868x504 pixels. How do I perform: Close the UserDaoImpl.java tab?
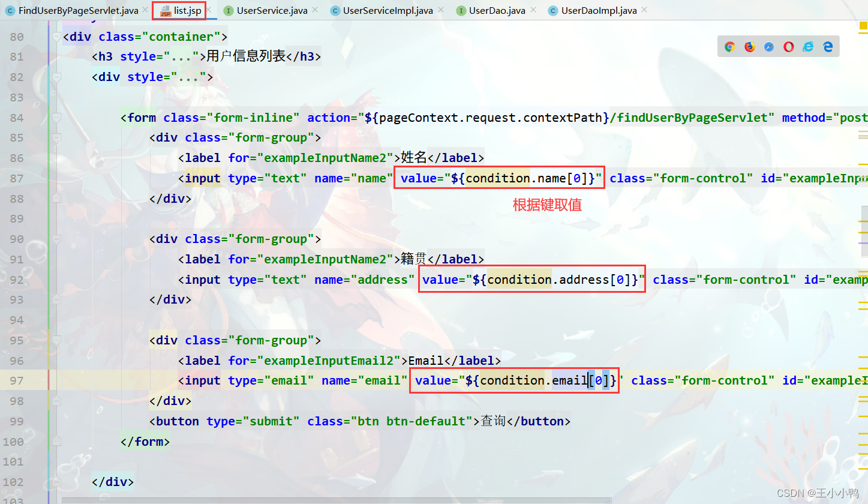644,11
